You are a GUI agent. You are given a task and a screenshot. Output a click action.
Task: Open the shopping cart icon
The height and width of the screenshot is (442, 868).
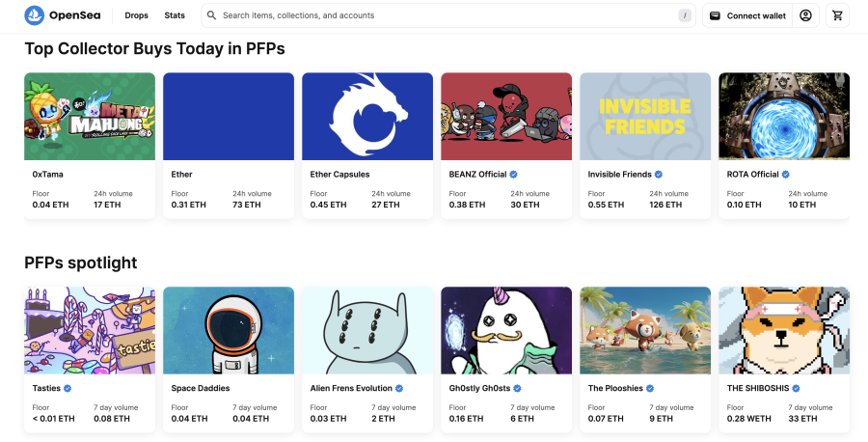tap(837, 15)
